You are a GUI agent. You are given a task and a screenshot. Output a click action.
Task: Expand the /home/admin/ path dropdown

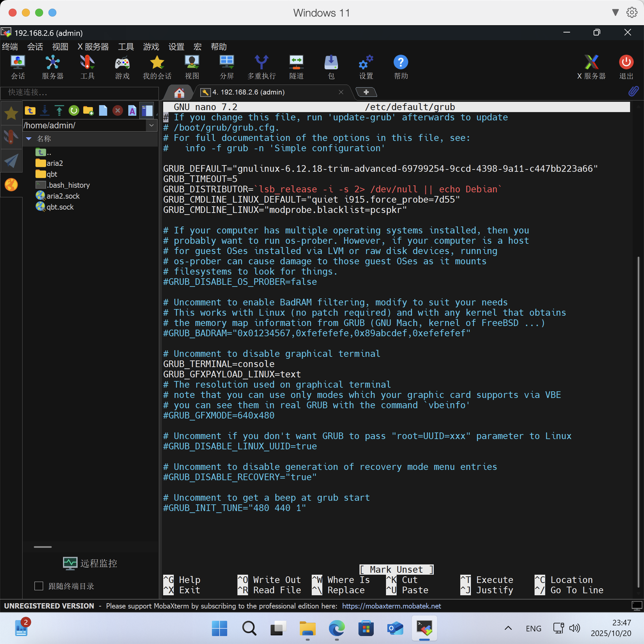(x=151, y=125)
